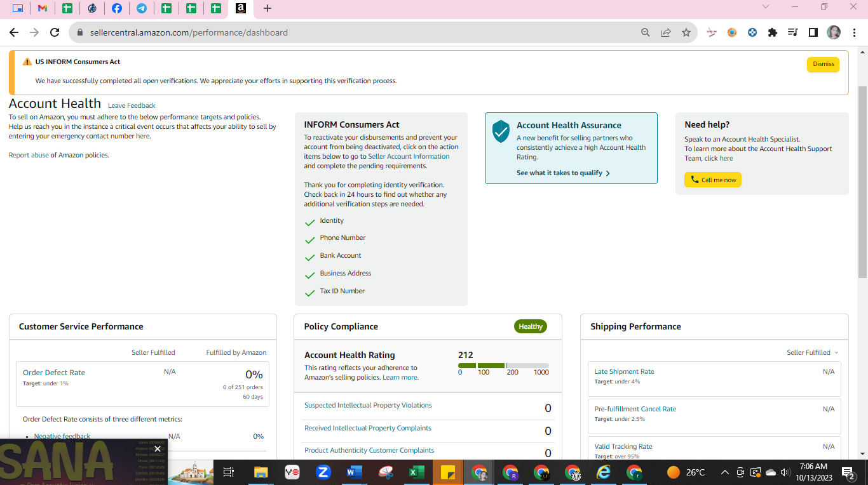This screenshot has height=485, width=868.
Task: Open the Chrome three-dot menu
Action: click(x=854, y=32)
